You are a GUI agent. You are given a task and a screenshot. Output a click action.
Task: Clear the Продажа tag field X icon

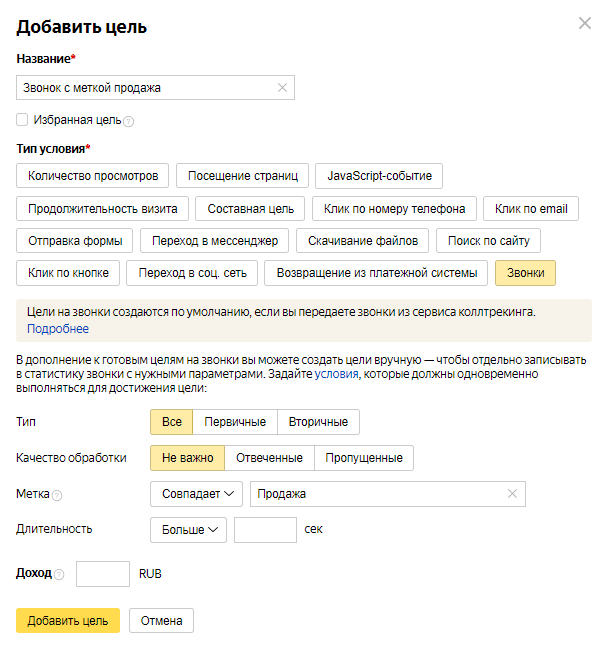tap(512, 494)
